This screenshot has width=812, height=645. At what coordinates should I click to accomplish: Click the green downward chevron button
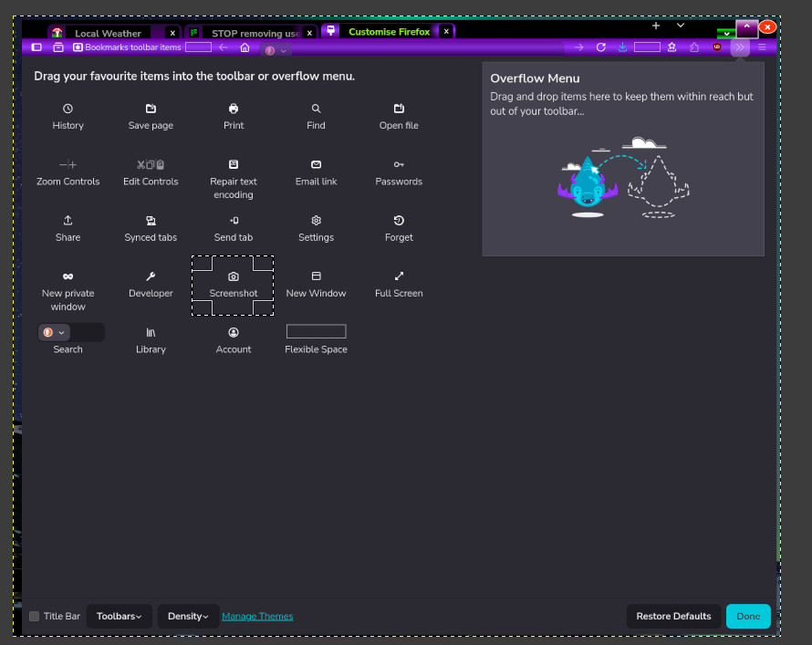726,34
